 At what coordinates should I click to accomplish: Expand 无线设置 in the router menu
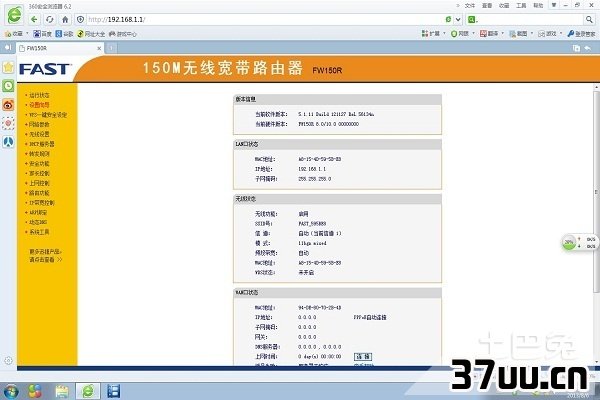39,134
